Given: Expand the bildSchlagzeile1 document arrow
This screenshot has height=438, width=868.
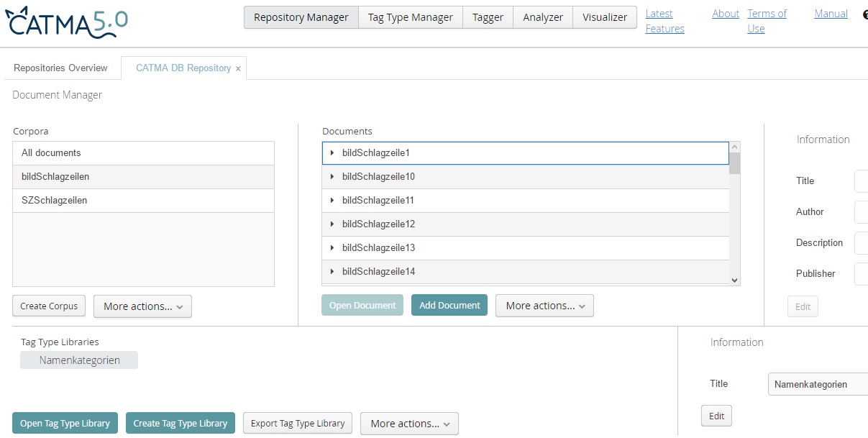Looking at the screenshot, I should pos(332,153).
